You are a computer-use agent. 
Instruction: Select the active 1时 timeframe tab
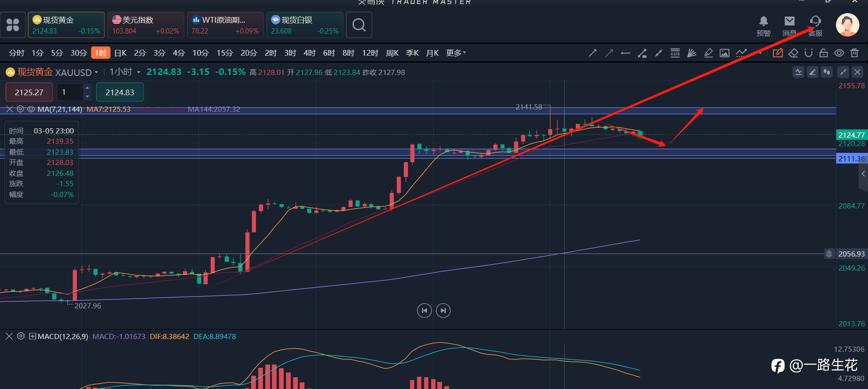(x=101, y=53)
